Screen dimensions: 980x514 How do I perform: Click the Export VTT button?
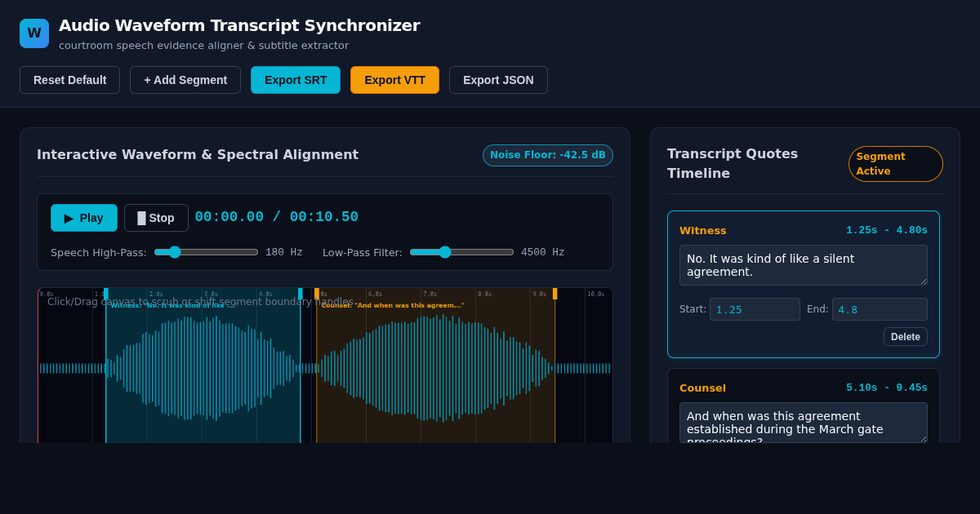[394, 80]
